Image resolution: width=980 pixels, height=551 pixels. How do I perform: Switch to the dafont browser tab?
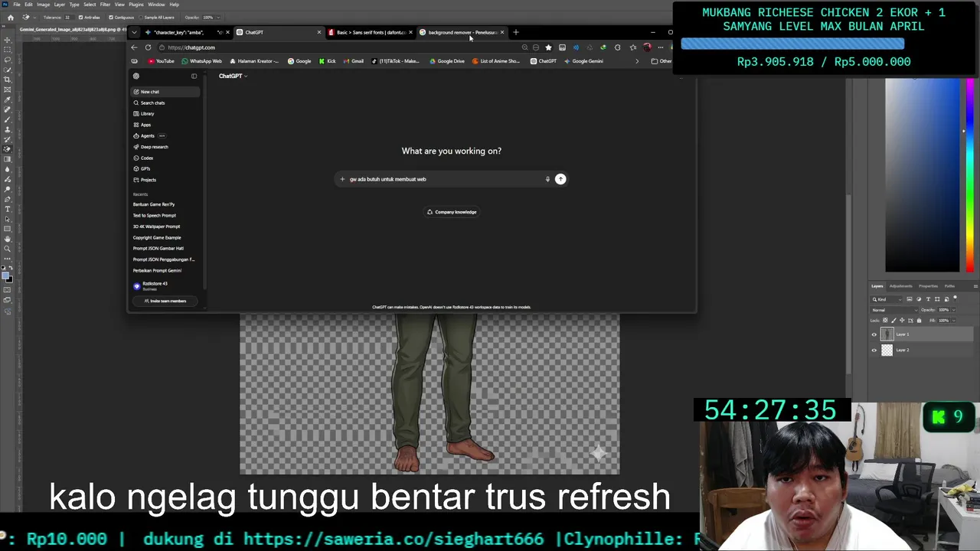371,32
